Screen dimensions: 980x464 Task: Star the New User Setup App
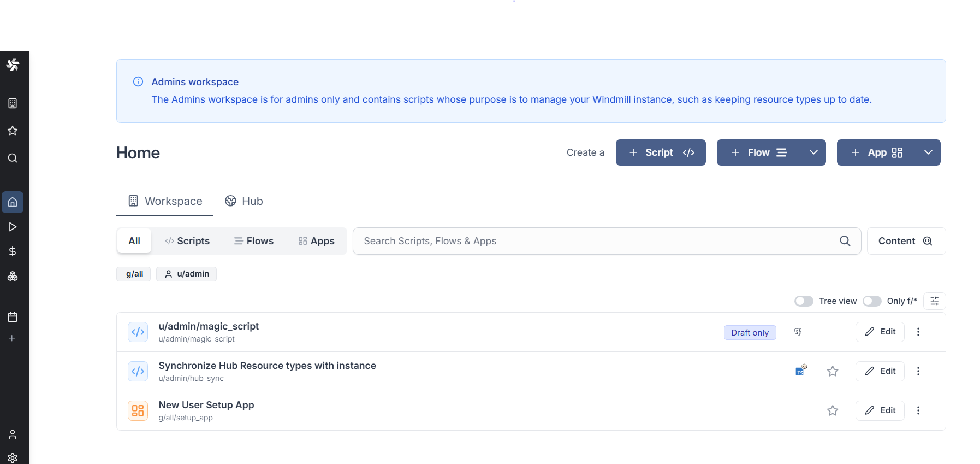pos(833,410)
